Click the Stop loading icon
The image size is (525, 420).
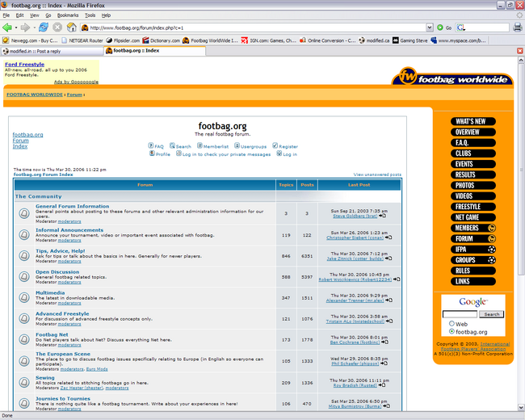click(57, 27)
